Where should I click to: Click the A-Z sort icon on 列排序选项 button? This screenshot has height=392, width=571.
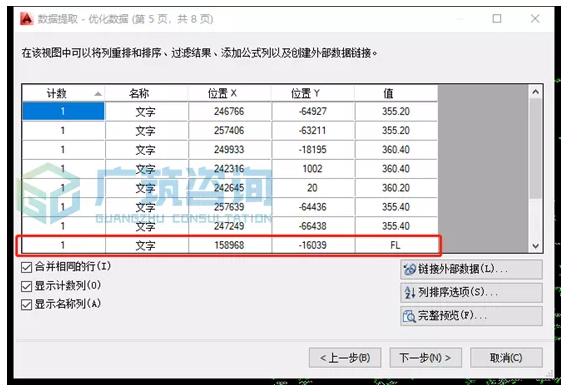(x=410, y=292)
